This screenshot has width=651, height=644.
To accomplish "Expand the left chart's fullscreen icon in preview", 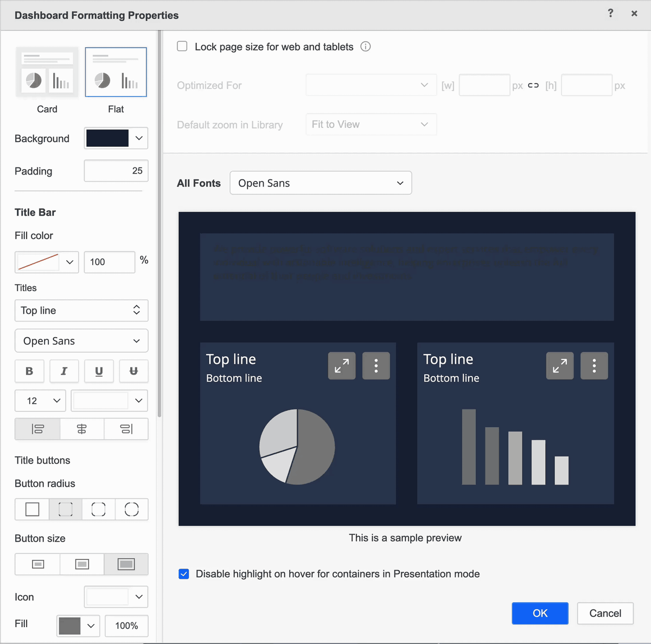I will [341, 365].
